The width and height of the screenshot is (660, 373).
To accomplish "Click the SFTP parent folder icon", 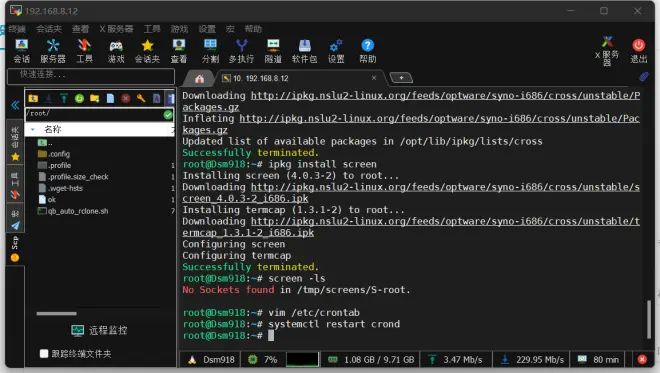I will (33, 99).
